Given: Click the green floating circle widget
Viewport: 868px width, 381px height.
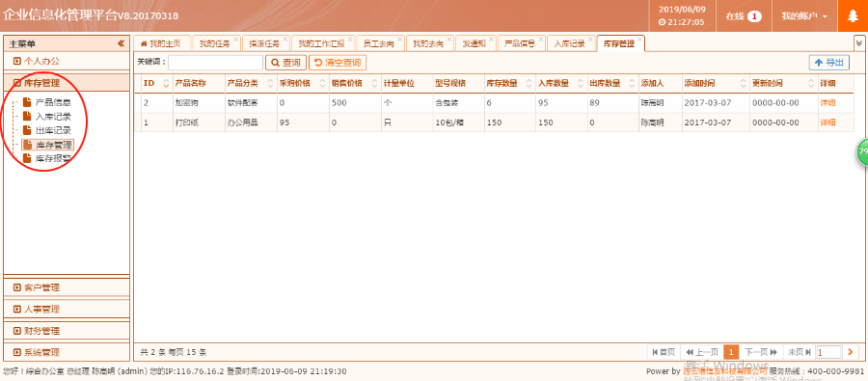Looking at the screenshot, I should point(862,152).
